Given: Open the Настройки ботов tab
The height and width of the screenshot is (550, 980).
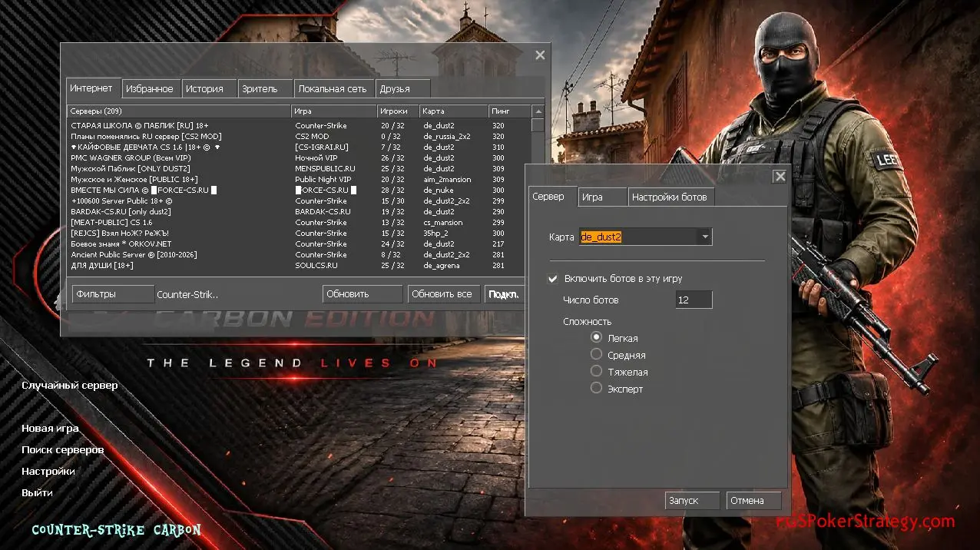Looking at the screenshot, I should pos(669,197).
